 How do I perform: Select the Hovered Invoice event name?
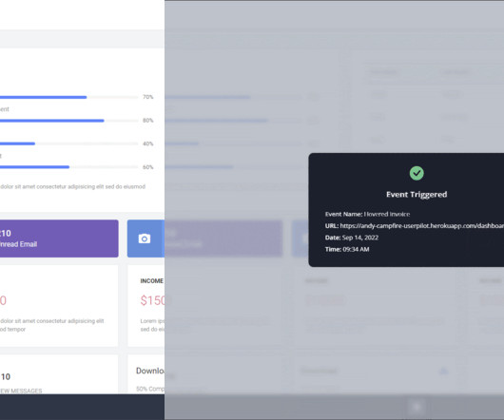click(x=387, y=214)
